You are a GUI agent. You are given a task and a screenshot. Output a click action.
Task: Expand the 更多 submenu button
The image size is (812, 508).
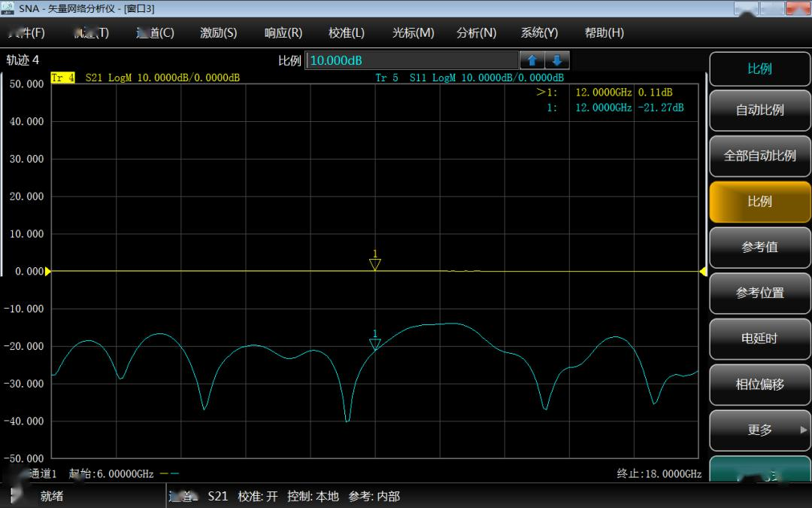759,430
